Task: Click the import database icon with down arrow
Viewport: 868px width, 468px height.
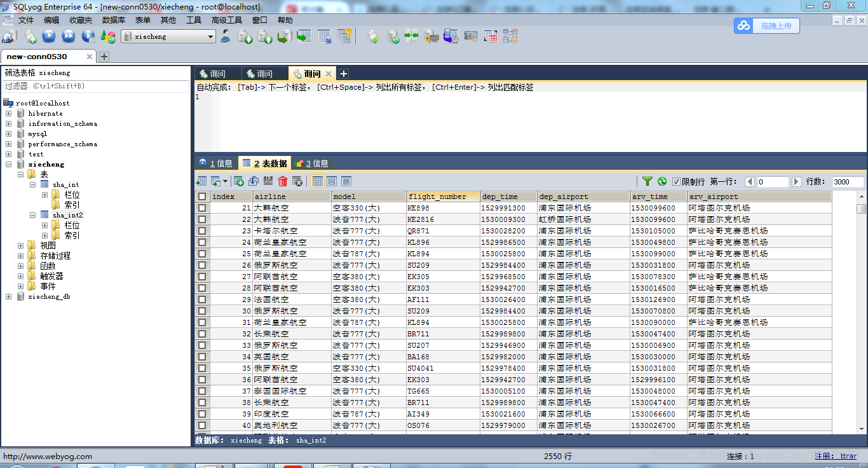Action: pyautogui.click(x=245, y=36)
